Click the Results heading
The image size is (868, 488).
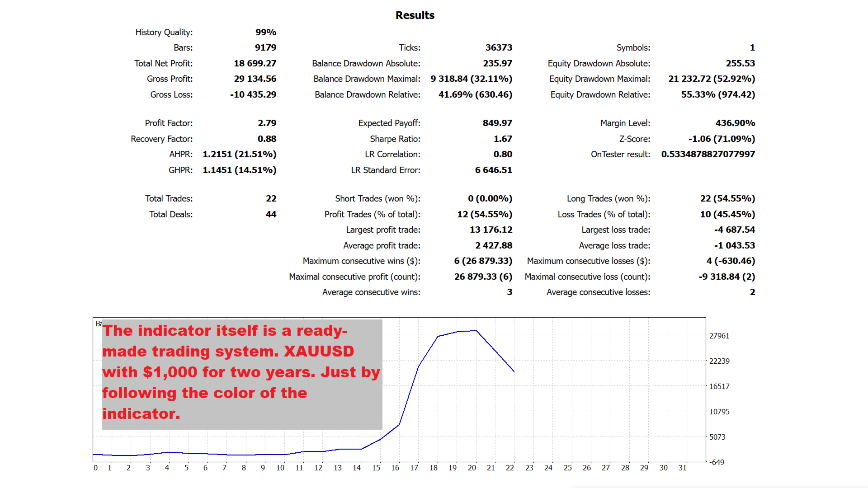point(415,15)
